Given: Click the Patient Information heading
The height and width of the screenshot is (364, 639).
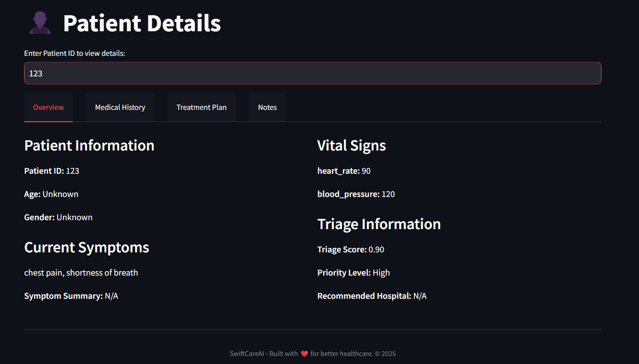Looking at the screenshot, I should coord(89,146).
